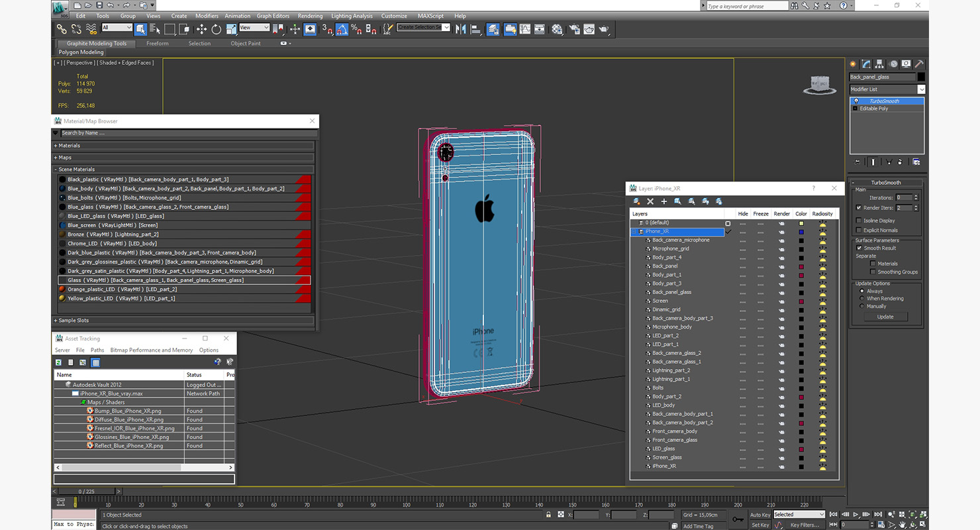The image size is (980, 530).
Task: Click the Unlink Selection tool
Action: (76, 28)
